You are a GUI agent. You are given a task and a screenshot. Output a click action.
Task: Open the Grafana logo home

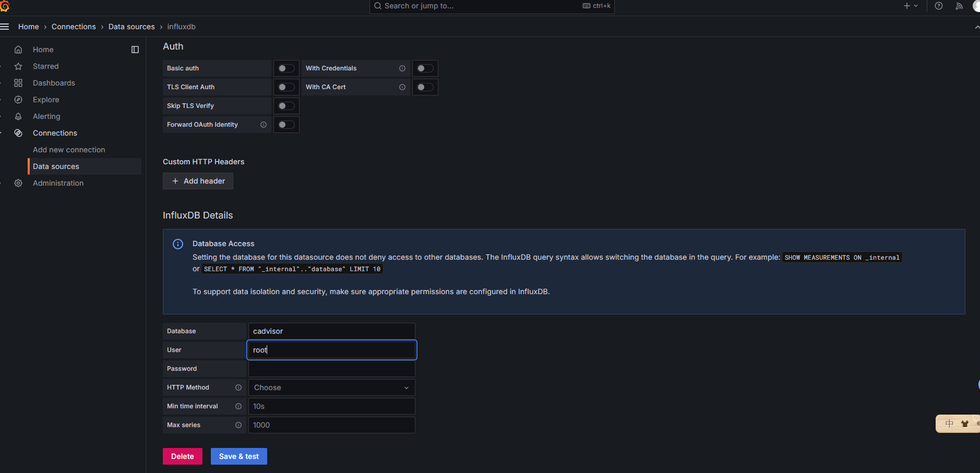click(x=5, y=6)
